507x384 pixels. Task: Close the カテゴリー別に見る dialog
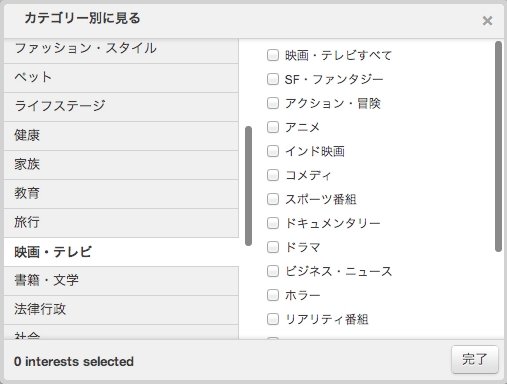click(x=487, y=21)
